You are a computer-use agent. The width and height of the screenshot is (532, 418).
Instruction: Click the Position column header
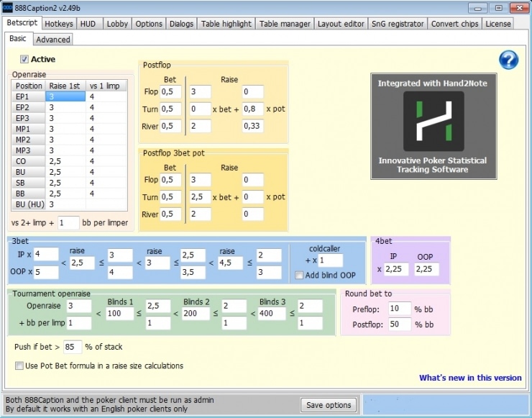tap(29, 86)
